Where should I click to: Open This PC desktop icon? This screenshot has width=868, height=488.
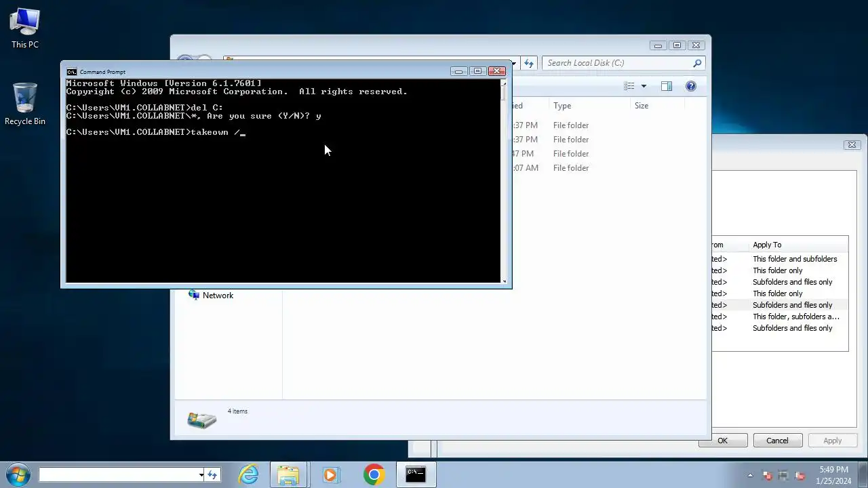[25, 28]
